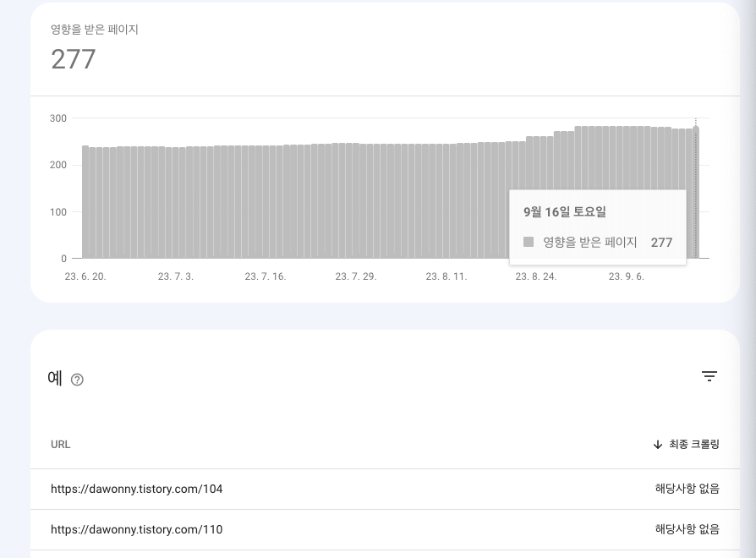
Task: Click the 23. 7. 29. date axis label
Action: click(356, 276)
